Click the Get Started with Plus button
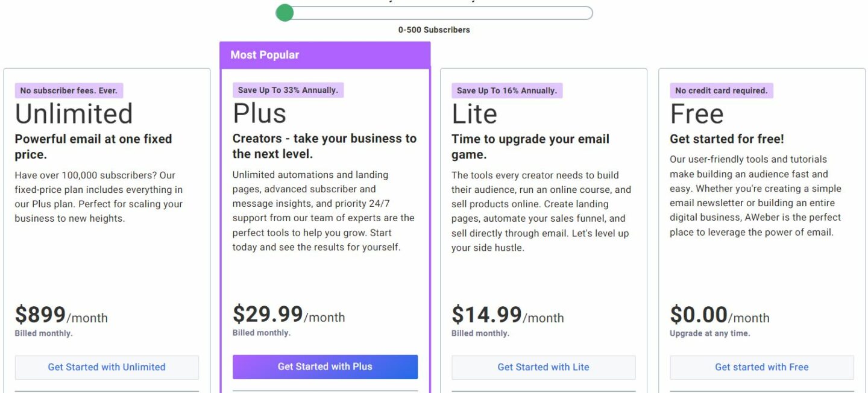The width and height of the screenshot is (868, 393). point(325,366)
